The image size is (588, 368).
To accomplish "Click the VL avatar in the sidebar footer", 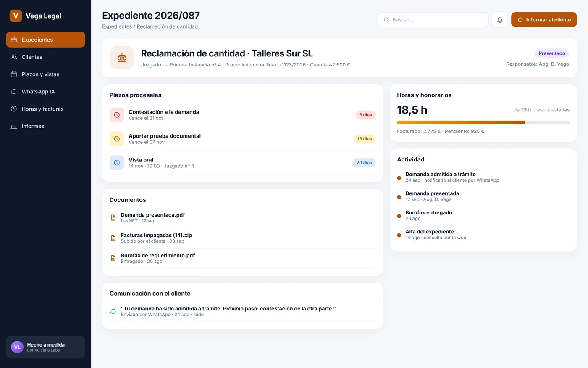I will click(x=17, y=347).
